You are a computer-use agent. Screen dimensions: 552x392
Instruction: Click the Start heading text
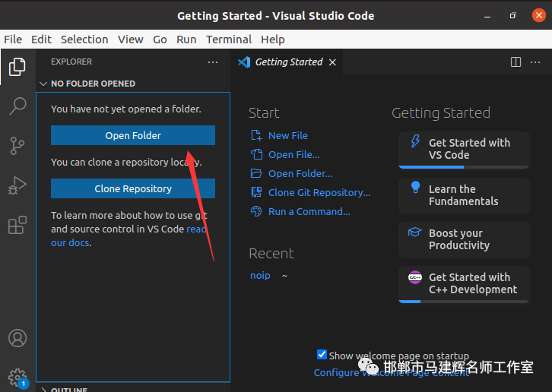point(264,113)
